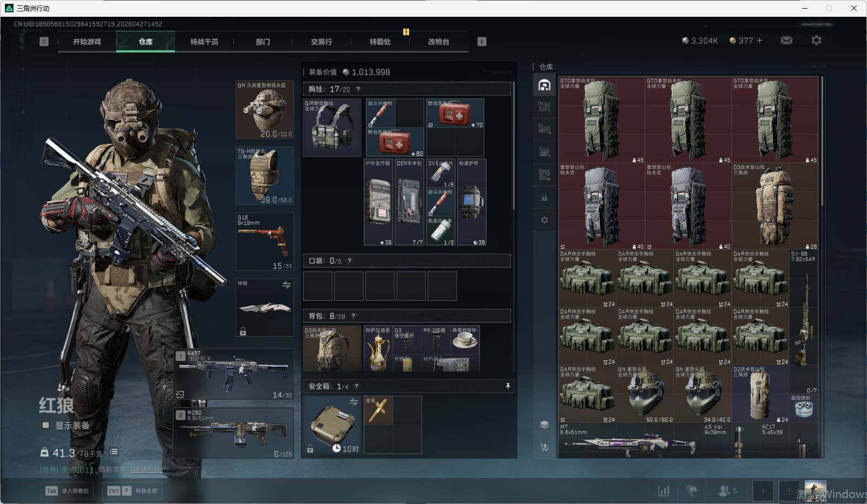
Task: Click the stacked layers icon beside stash
Action: point(544,425)
